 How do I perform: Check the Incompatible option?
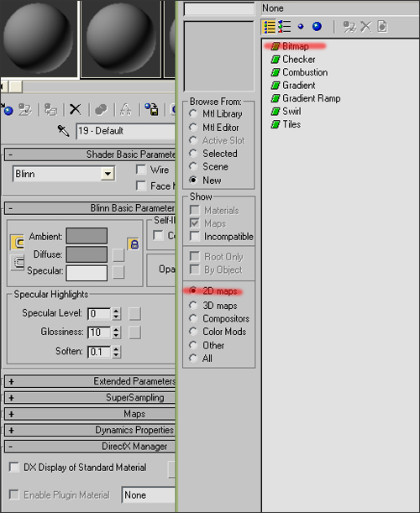194,236
